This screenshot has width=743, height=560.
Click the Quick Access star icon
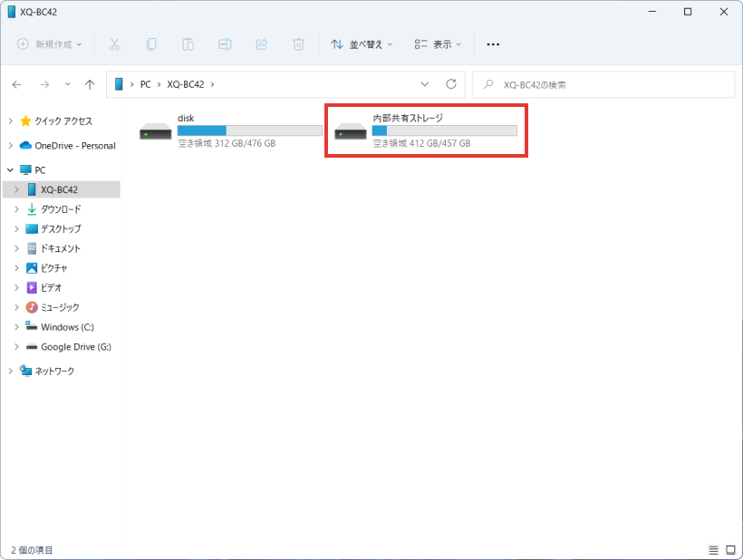(x=25, y=121)
